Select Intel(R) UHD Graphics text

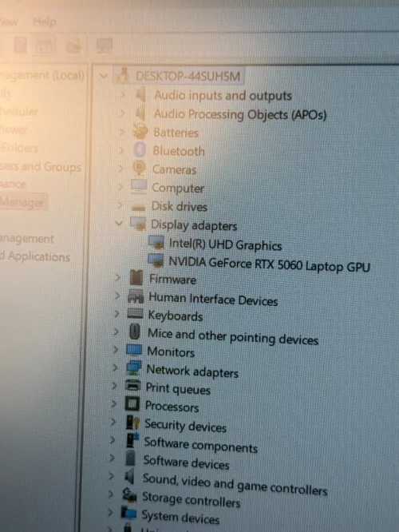click(x=225, y=245)
